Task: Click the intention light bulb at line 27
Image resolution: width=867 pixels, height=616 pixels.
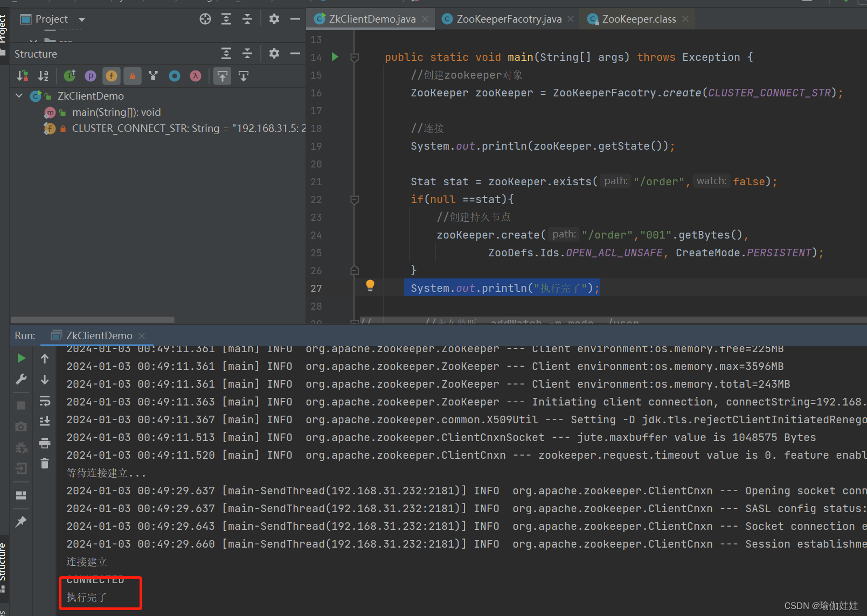Action: [370, 285]
